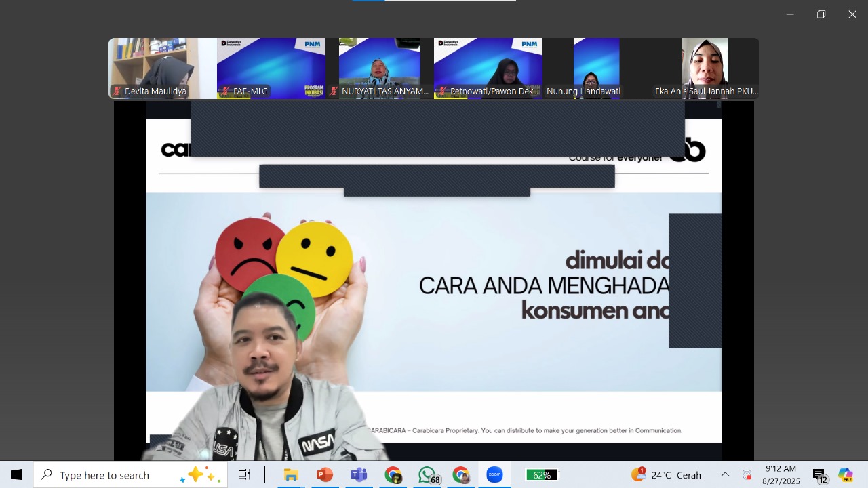Launch Microsoft Teams from the taskbar
The width and height of the screenshot is (868, 488).
(359, 475)
